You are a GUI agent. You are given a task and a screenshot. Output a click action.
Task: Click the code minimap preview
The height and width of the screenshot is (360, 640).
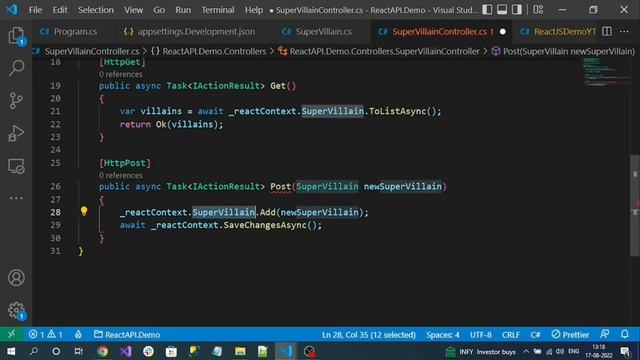(x=605, y=72)
